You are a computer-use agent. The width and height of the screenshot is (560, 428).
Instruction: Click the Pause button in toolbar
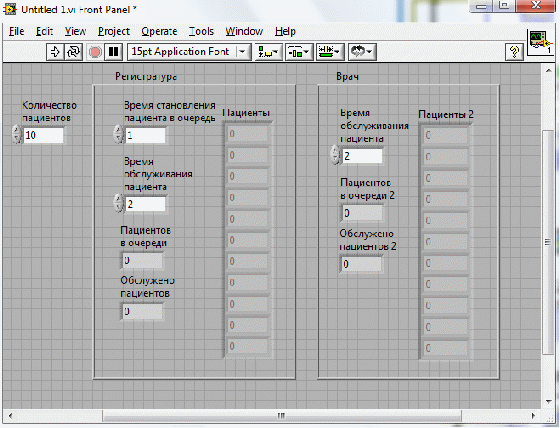coord(114,52)
